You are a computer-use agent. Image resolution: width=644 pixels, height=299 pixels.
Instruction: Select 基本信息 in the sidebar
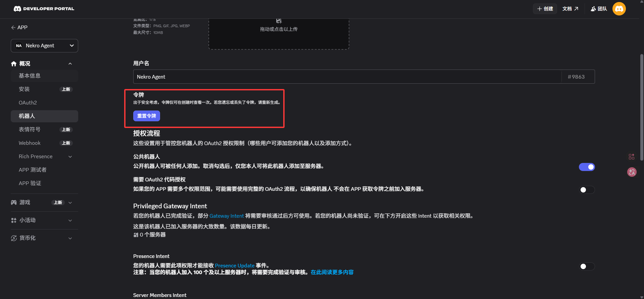(x=30, y=76)
